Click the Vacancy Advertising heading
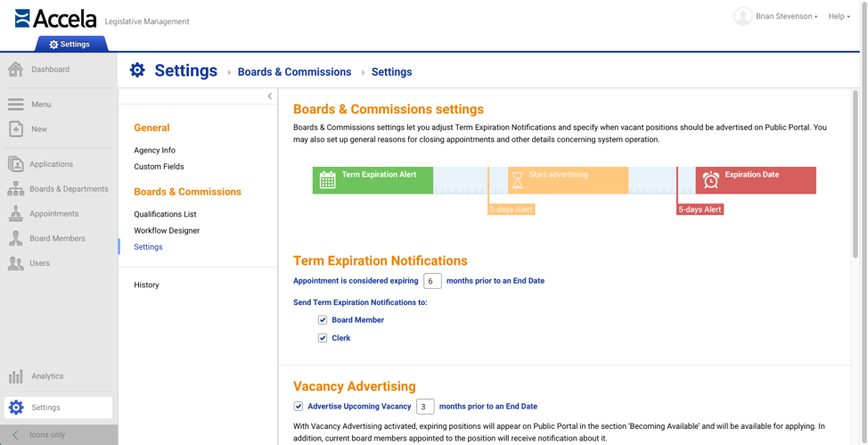 click(x=355, y=386)
